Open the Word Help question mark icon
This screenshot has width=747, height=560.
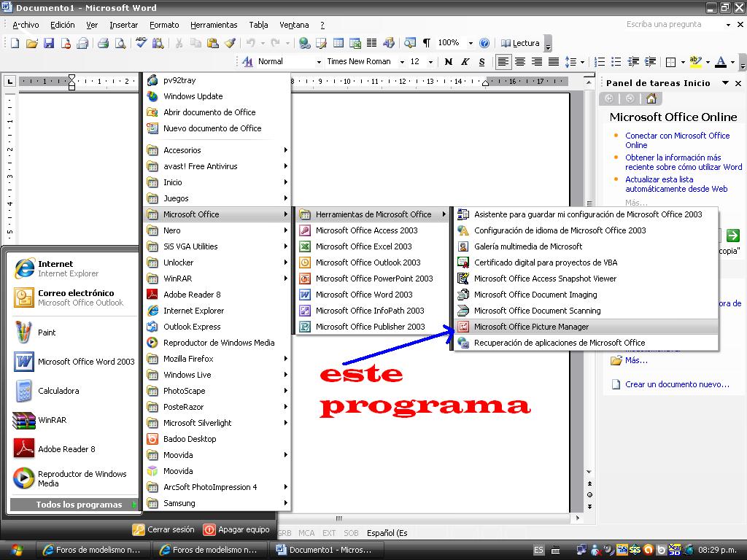point(484,43)
